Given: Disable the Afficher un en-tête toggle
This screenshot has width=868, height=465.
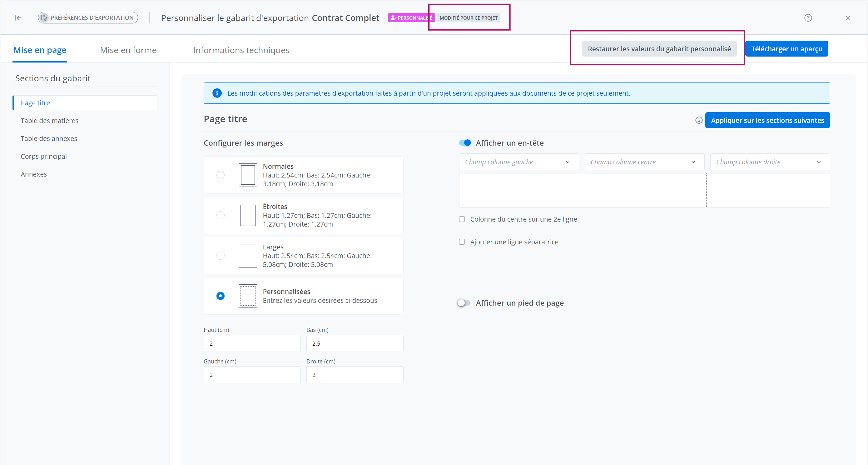Looking at the screenshot, I should coord(465,143).
